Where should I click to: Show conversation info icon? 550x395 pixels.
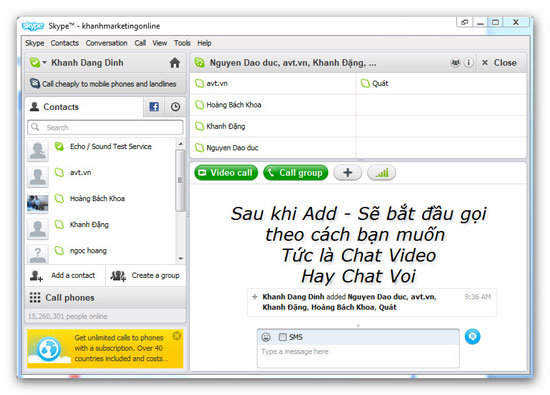click(468, 63)
